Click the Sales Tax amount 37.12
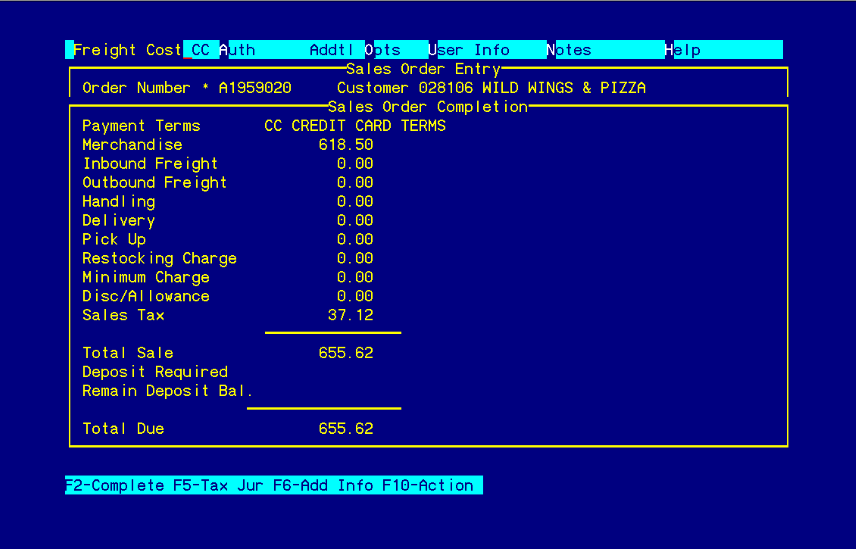This screenshot has height=549, width=856. 350,315
